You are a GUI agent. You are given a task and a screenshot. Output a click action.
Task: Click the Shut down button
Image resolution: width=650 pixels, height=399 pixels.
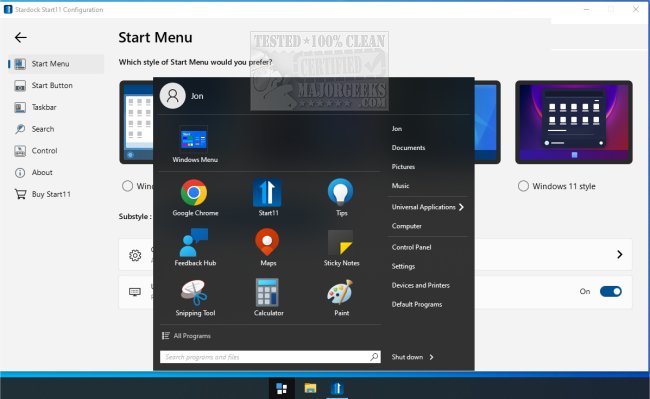tap(407, 357)
